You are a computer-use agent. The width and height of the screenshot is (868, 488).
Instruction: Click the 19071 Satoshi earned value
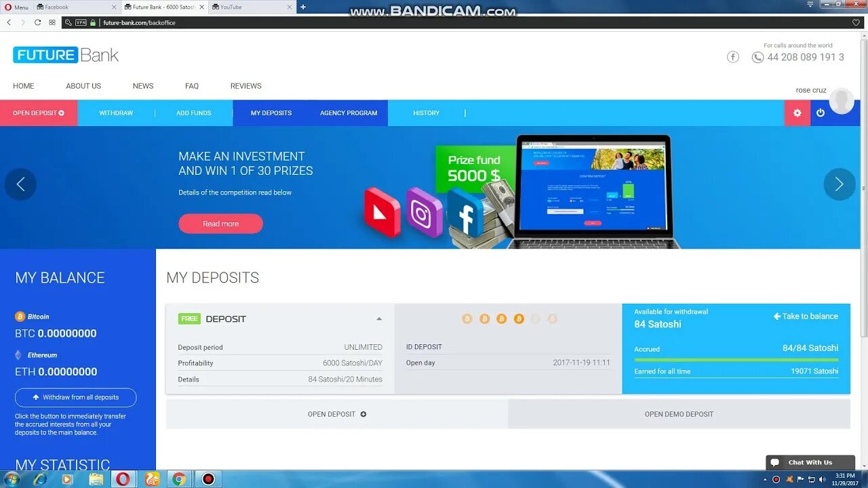(x=814, y=371)
